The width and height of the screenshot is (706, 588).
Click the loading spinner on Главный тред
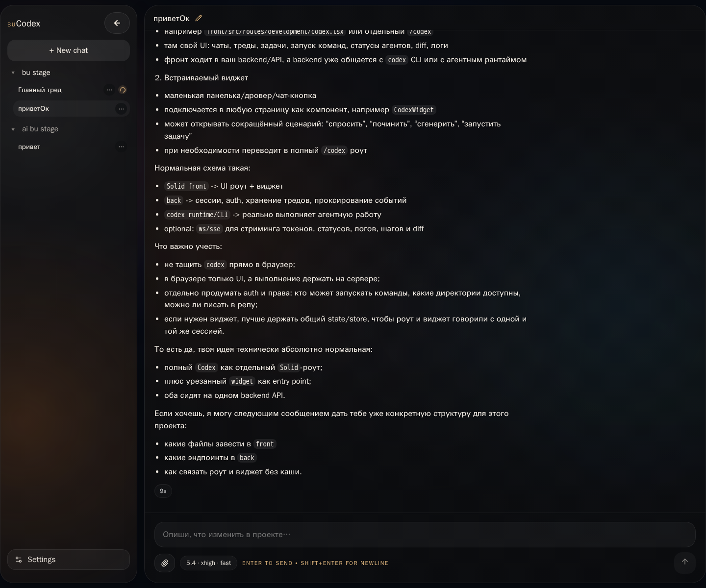point(123,90)
